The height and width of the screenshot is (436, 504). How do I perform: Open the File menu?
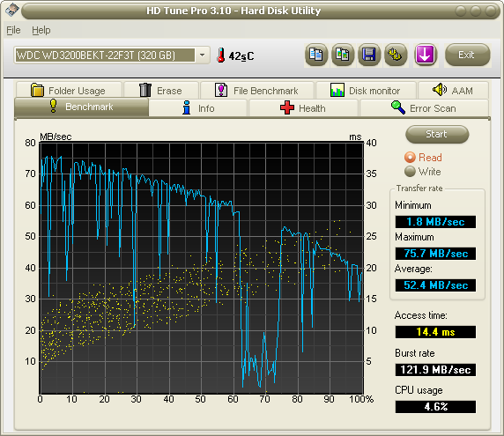tap(13, 30)
